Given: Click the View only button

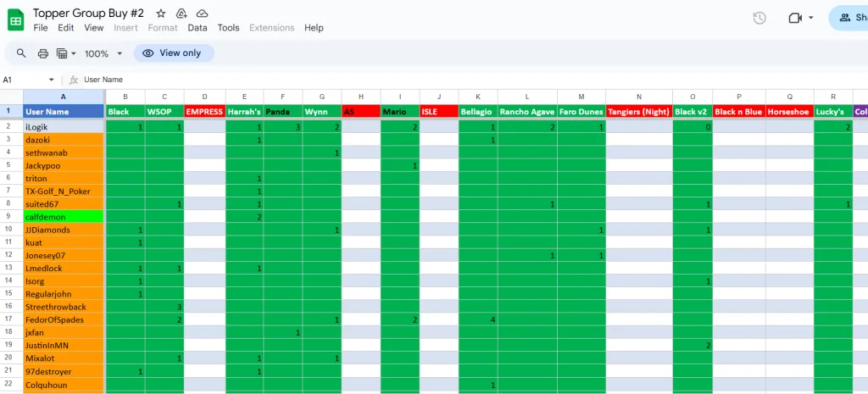Looking at the screenshot, I should point(174,53).
